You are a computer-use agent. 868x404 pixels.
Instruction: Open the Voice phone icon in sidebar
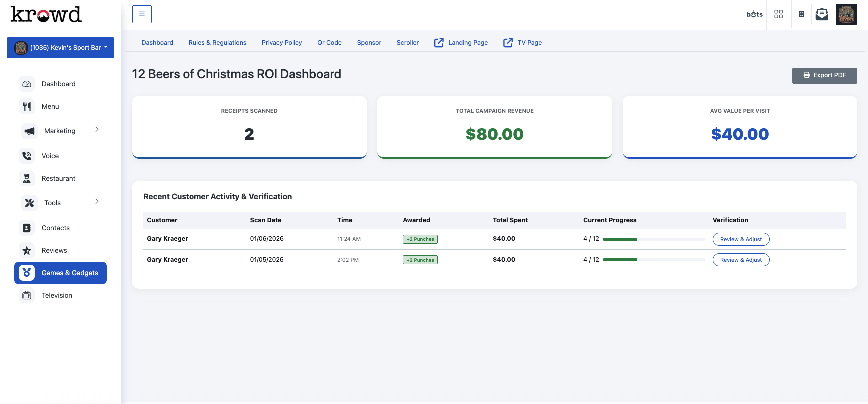(x=27, y=156)
